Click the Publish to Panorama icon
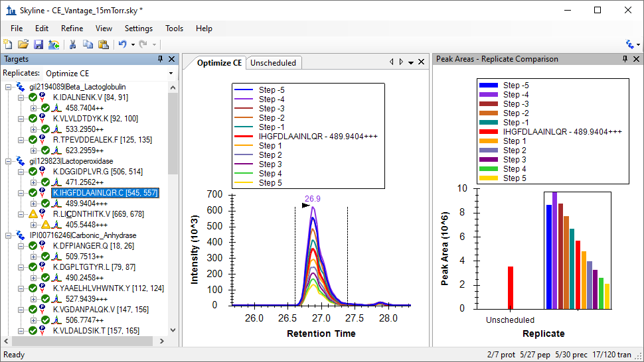Image resolution: width=644 pixels, height=362 pixels. tap(54, 44)
